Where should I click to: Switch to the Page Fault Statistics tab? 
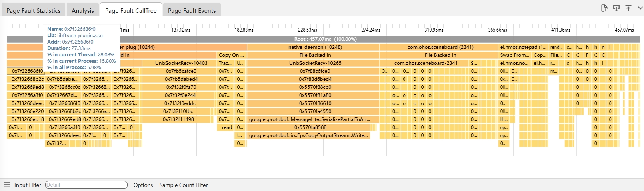(x=33, y=10)
